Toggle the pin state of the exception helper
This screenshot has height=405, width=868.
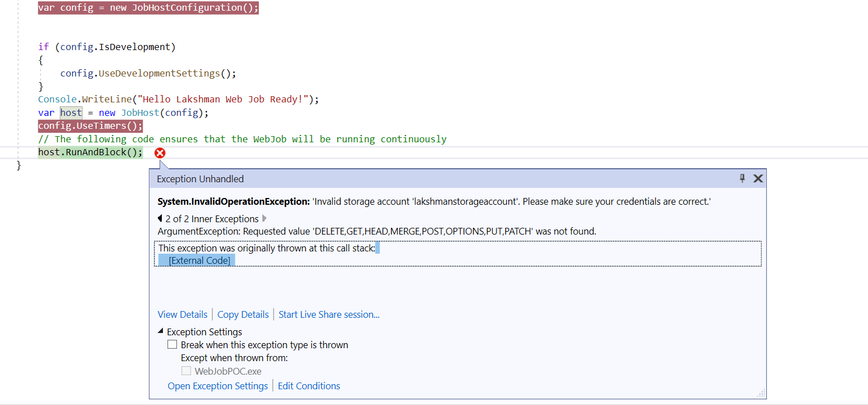click(742, 178)
